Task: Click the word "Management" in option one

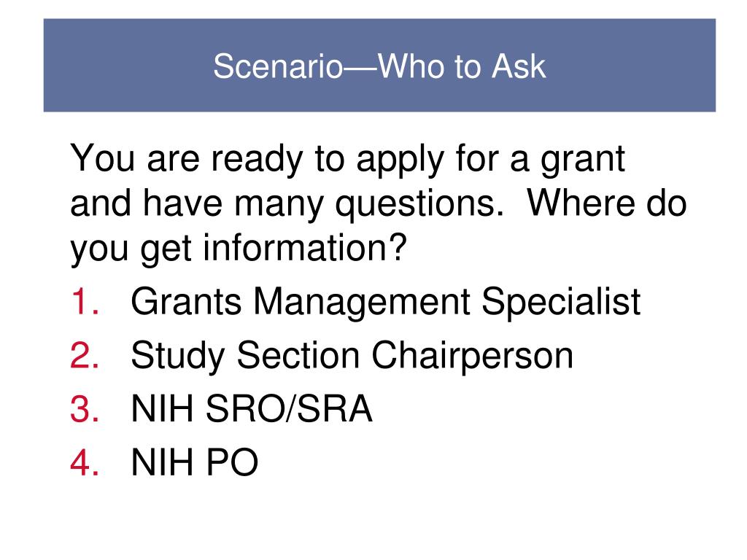Action: click(x=362, y=303)
